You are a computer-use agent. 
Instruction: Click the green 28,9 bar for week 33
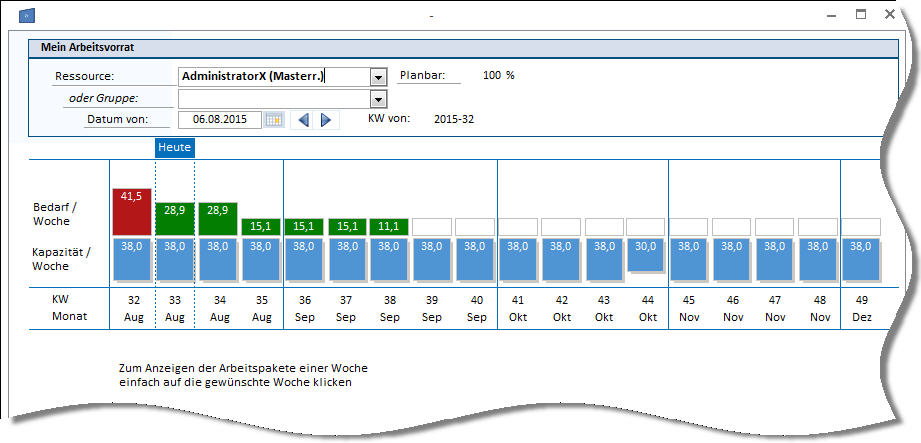(x=175, y=219)
